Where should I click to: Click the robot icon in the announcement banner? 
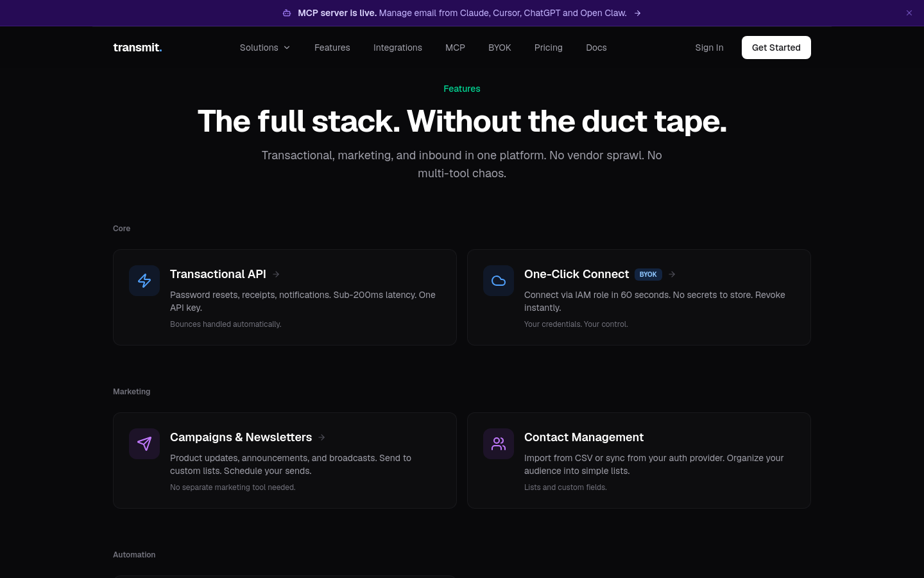tap(287, 13)
